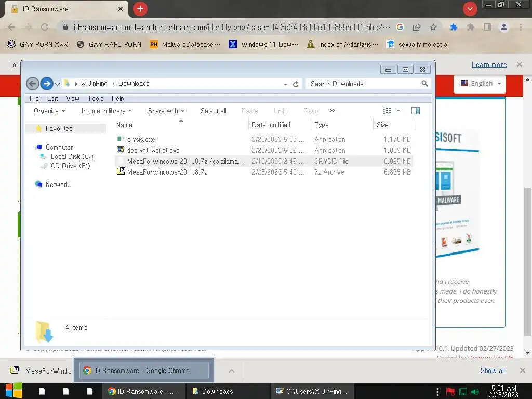This screenshot has width=532, height=399.
Task: Open the Edit menu
Action: click(52, 98)
